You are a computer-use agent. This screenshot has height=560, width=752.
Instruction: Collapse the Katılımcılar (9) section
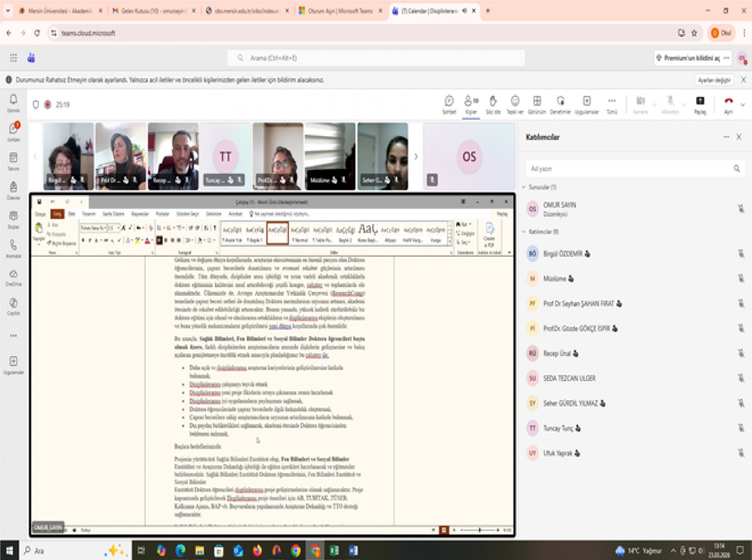[x=524, y=232]
